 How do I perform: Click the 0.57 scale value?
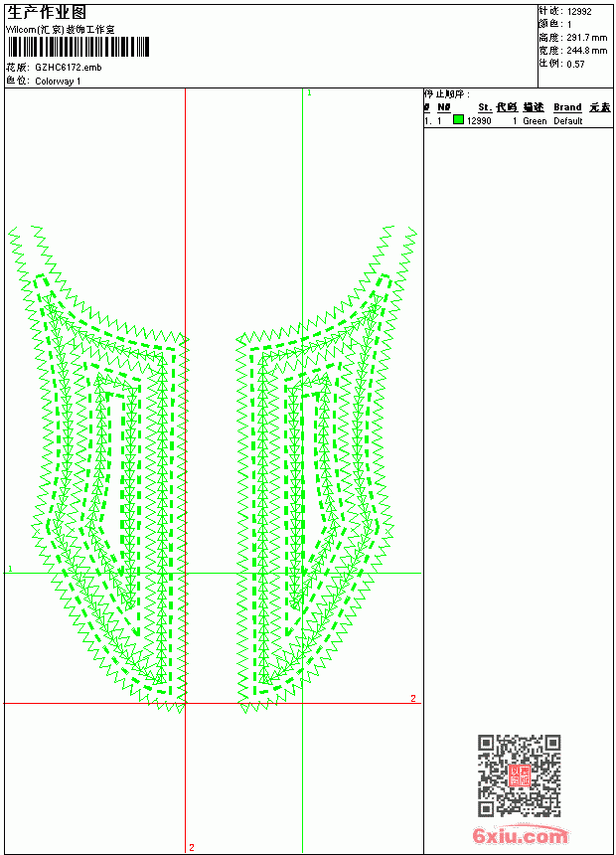(x=575, y=64)
